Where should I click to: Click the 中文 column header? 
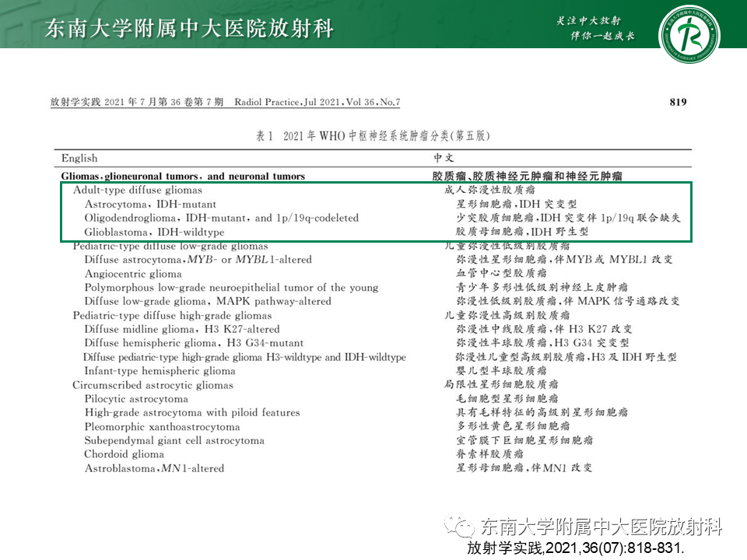(x=444, y=158)
